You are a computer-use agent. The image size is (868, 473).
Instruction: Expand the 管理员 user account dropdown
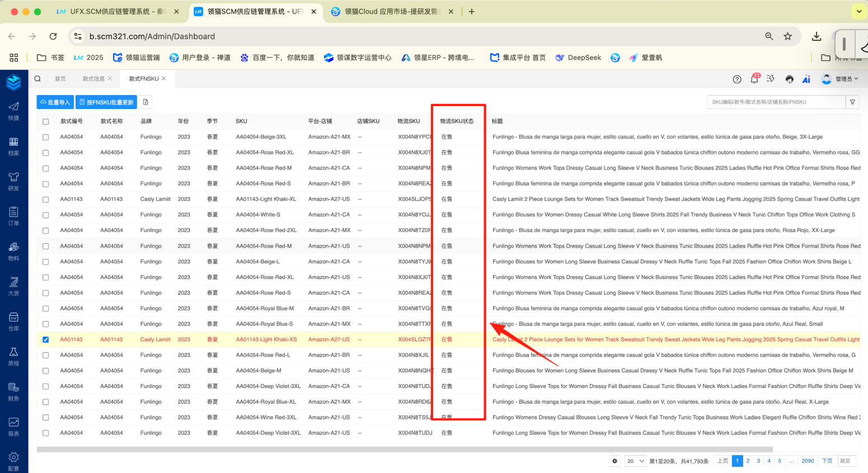839,79
